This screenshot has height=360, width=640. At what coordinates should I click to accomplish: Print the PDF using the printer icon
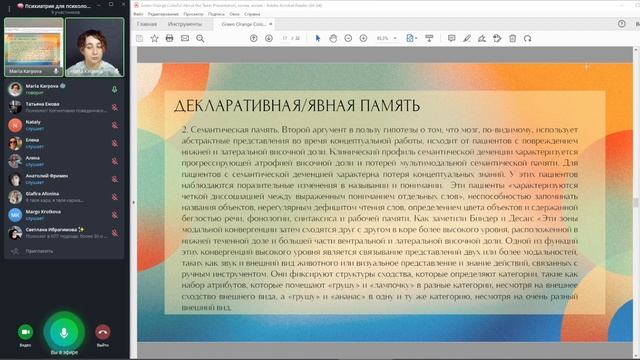coord(169,38)
